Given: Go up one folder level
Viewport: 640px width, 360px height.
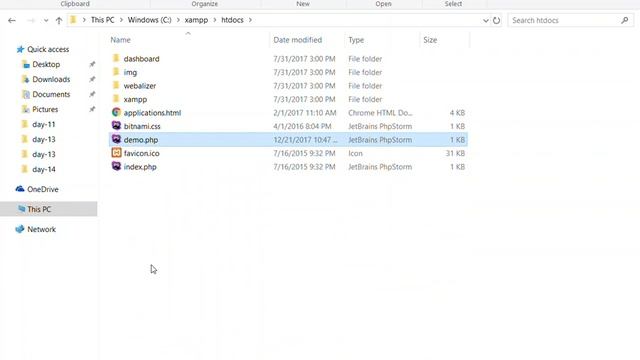Looking at the screenshot, I should 59,20.
